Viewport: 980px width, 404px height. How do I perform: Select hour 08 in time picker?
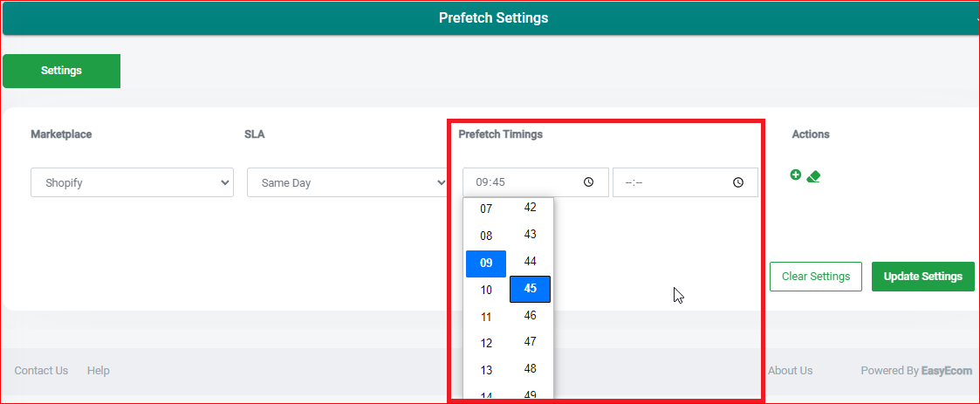coord(486,236)
